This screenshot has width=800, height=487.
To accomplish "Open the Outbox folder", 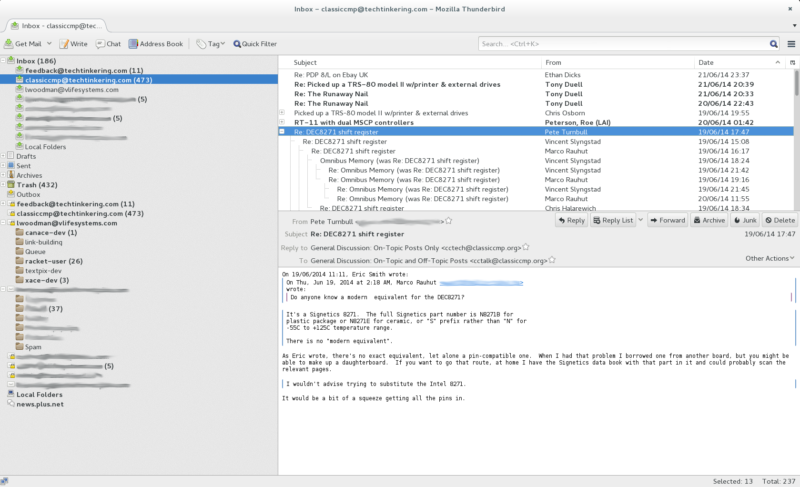I will pos(28,194).
